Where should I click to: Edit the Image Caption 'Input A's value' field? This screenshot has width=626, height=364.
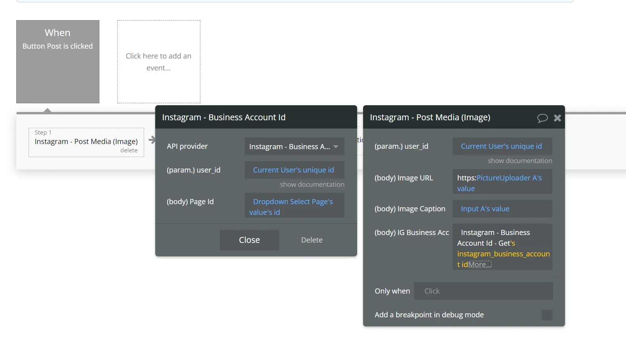[502, 209]
